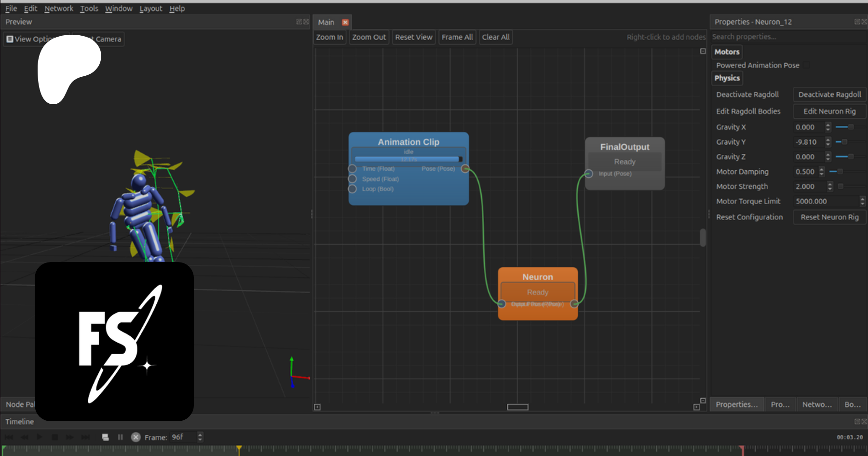Click the Pose output port on Animation Clip

pos(465,168)
